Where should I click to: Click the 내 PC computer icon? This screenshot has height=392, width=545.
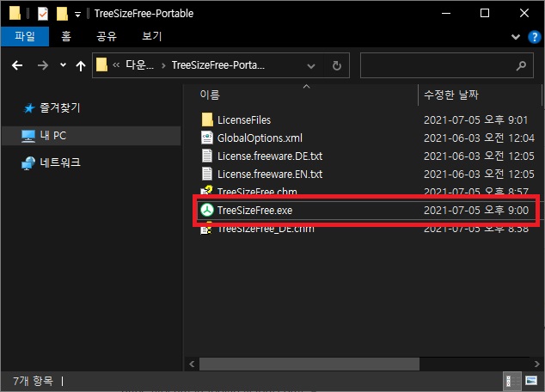pos(28,136)
